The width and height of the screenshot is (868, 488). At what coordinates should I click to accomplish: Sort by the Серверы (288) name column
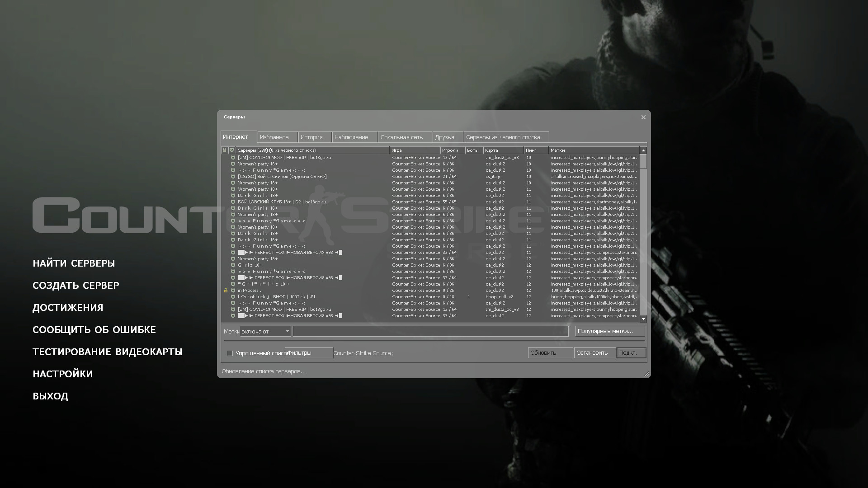(x=312, y=150)
